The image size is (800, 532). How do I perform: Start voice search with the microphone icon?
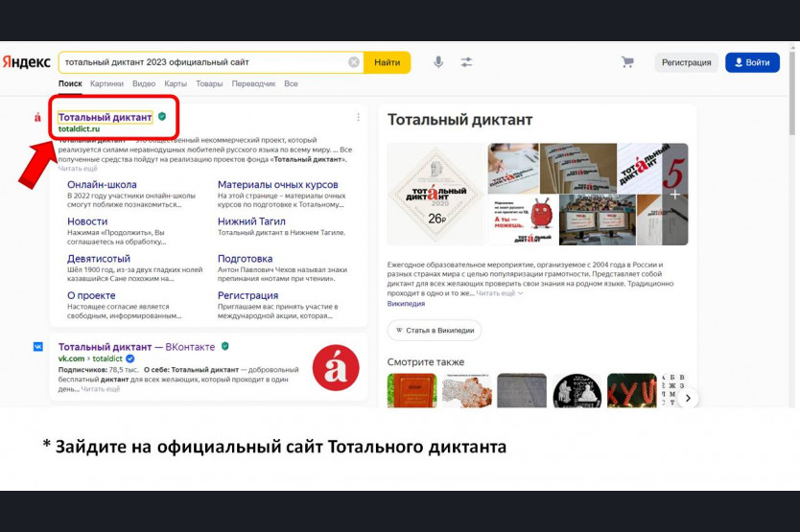tap(438, 62)
